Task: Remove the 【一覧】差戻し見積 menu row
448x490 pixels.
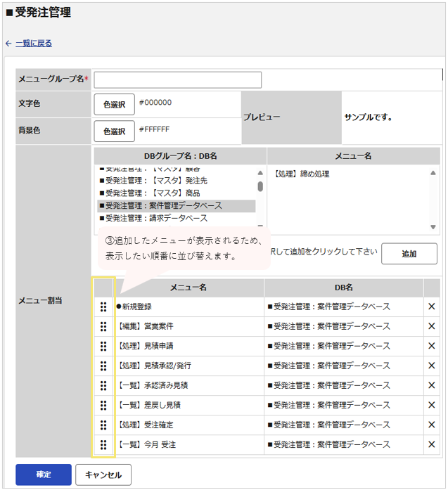Action: (x=431, y=405)
